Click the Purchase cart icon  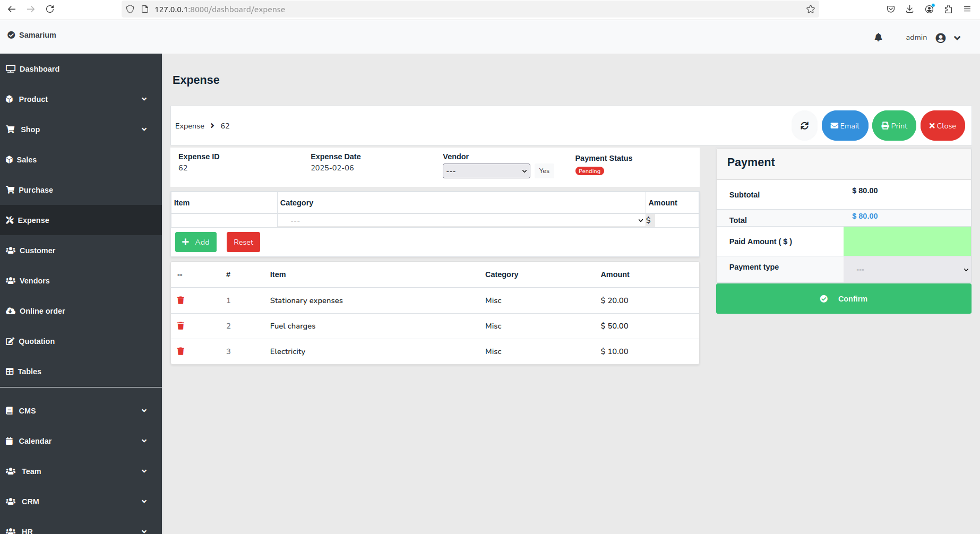click(10, 190)
